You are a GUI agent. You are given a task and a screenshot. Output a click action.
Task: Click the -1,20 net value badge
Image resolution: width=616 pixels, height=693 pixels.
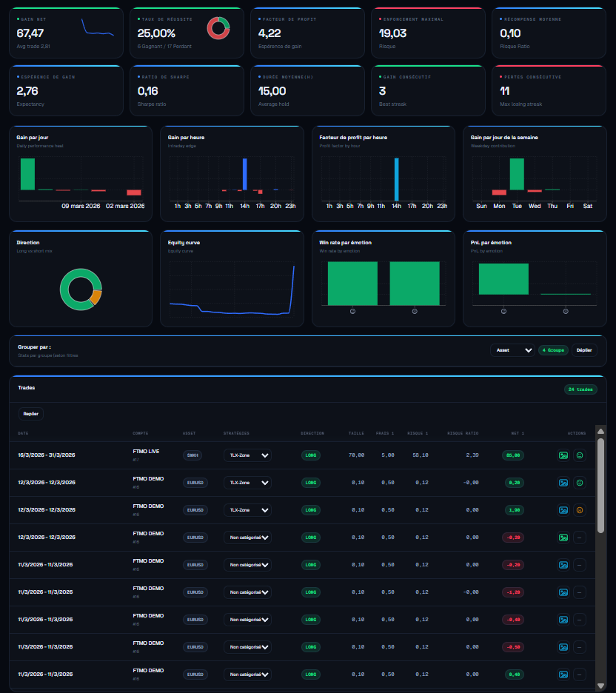(x=513, y=592)
